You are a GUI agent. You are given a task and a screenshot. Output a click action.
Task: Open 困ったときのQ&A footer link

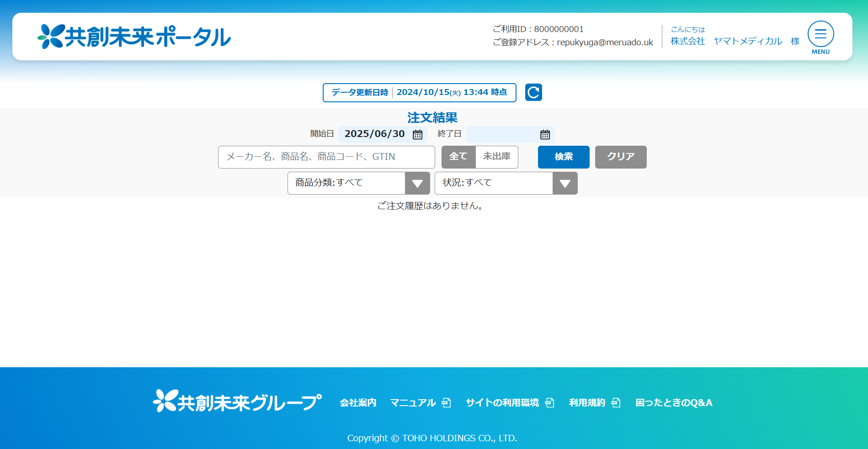[674, 402]
